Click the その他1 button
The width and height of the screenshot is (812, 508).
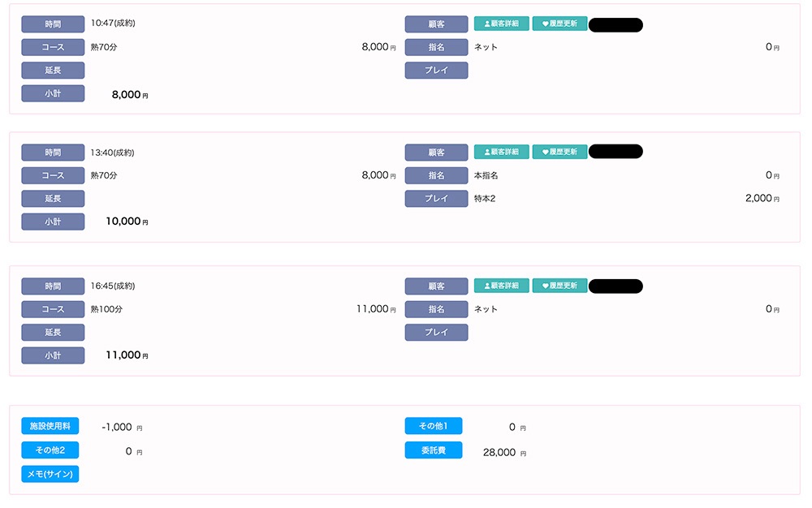pos(434,426)
